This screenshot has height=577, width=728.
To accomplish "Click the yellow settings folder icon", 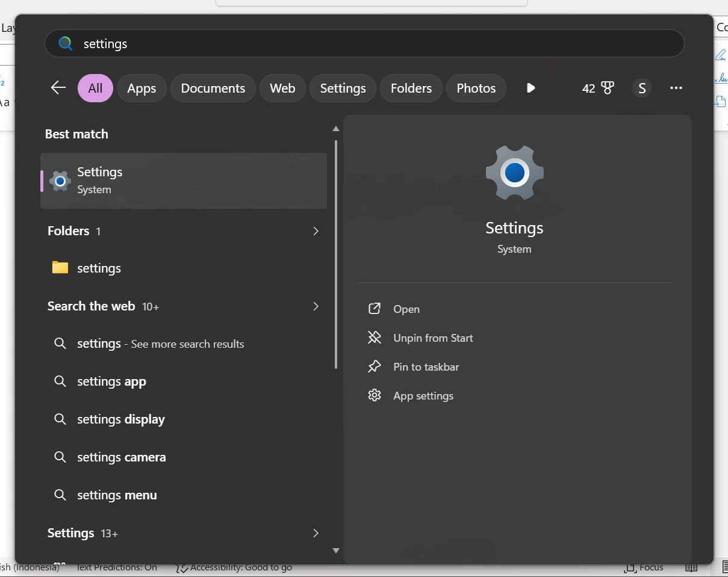I will pos(60,268).
